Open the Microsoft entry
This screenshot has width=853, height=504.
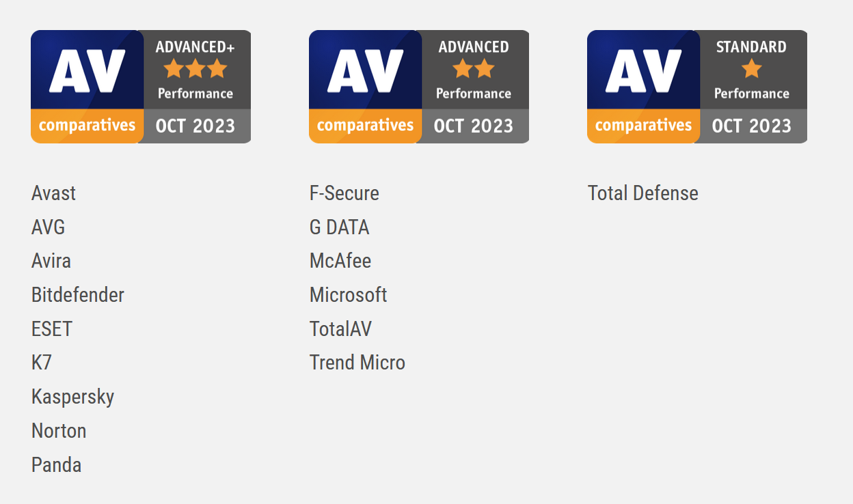349,295
